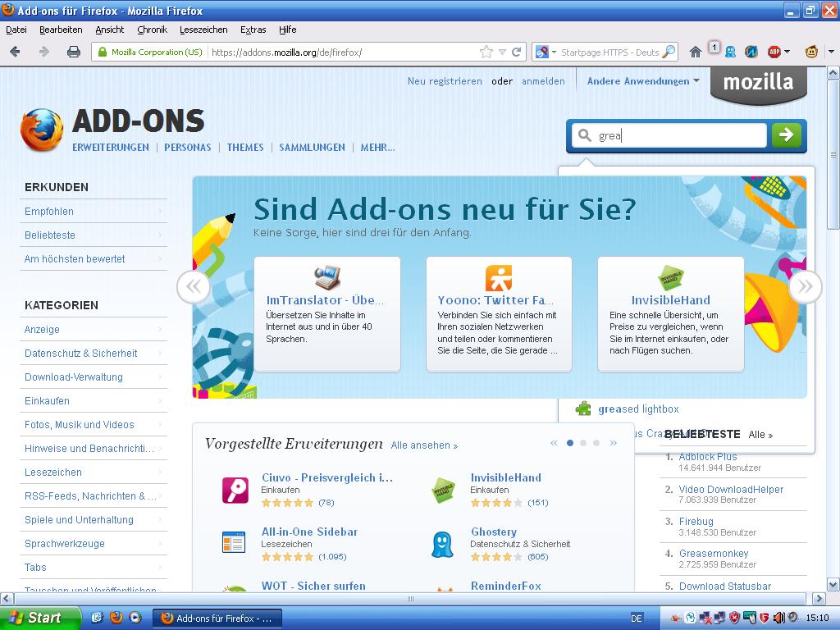
Task: Reload the page with the refresh icon
Action: [x=517, y=52]
